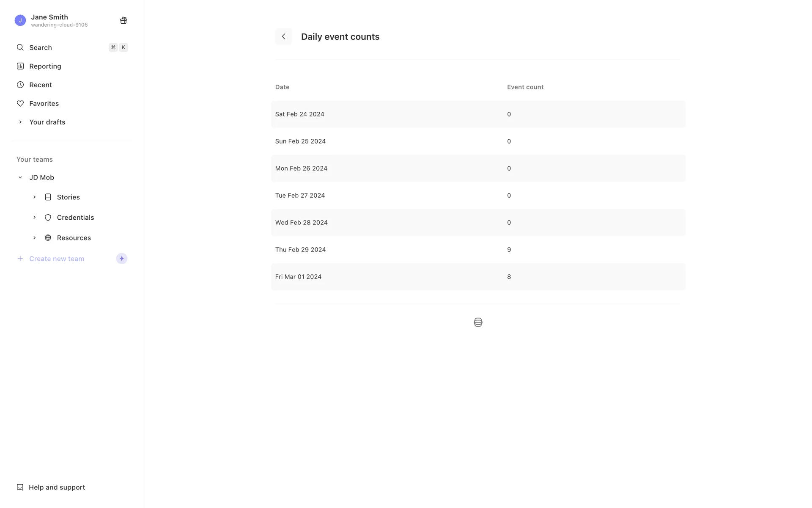Click the sparkle icon beside Create new team
The height and width of the screenshot is (508, 812).
point(122,259)
